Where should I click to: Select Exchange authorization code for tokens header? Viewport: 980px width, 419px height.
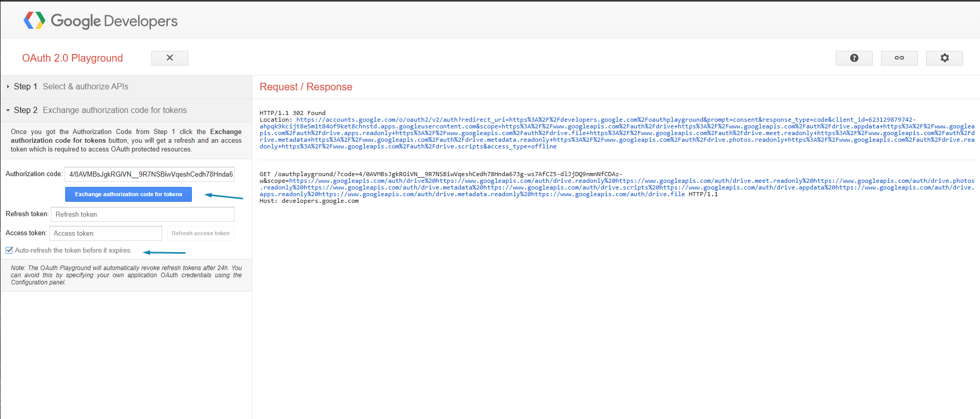click(x=114, y=110)
